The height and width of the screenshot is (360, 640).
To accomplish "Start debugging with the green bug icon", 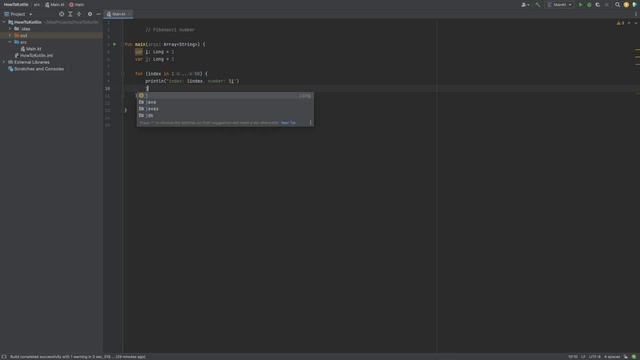I will pyautogui.click(x=589, y=5).
